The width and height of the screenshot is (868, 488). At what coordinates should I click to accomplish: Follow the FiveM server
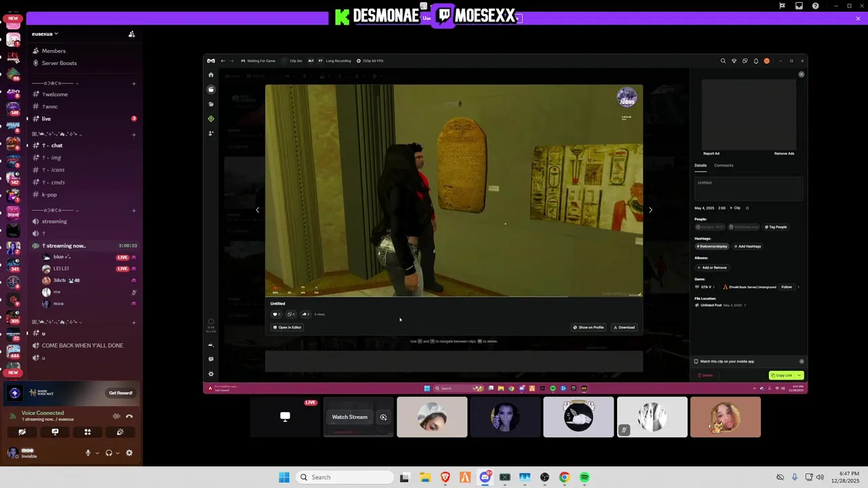point(786,287)
